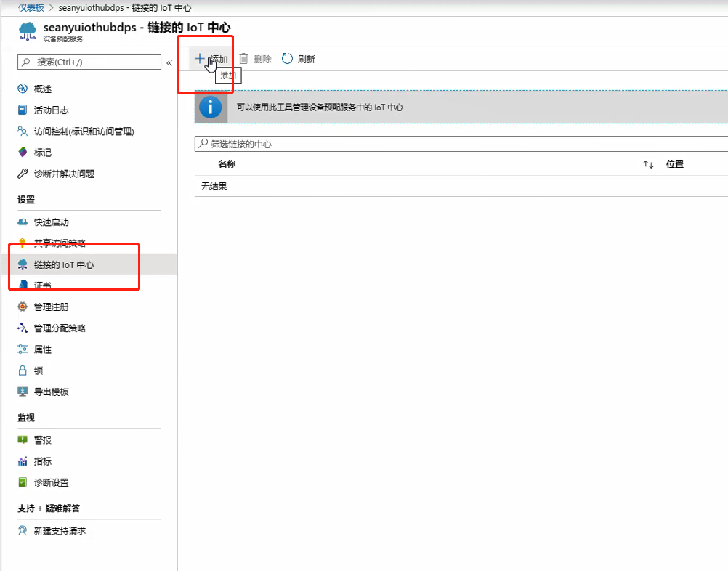Open the Manage enrollments (管理注册) gear icon
728x571 pixels.
(x=23, y=307)
